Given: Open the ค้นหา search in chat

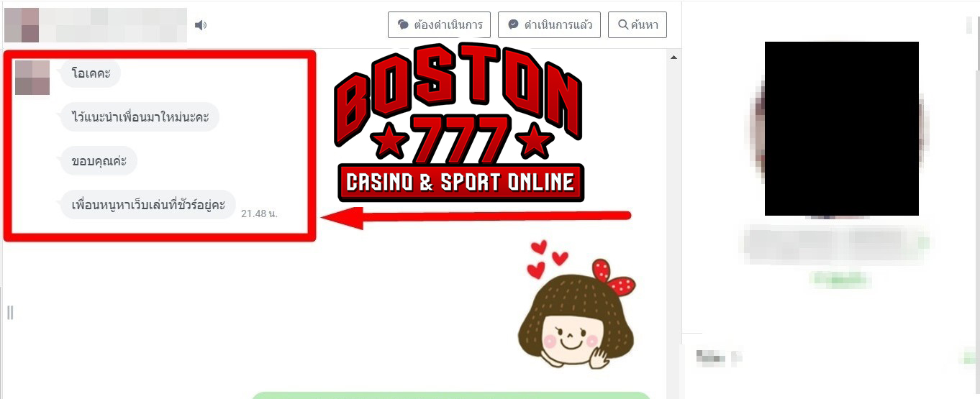Looking at the screenshot, I should [x=638, y=25].
